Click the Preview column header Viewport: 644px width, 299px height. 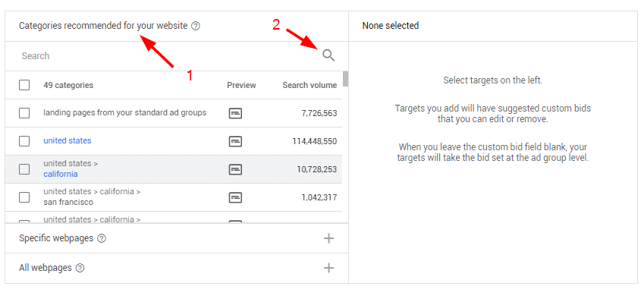pos(241,85)
